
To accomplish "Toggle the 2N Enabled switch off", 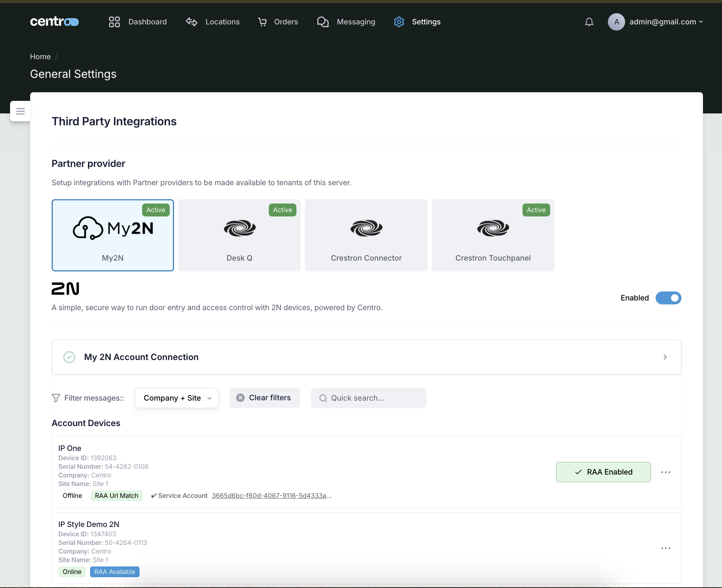I will tap(668, 298).
